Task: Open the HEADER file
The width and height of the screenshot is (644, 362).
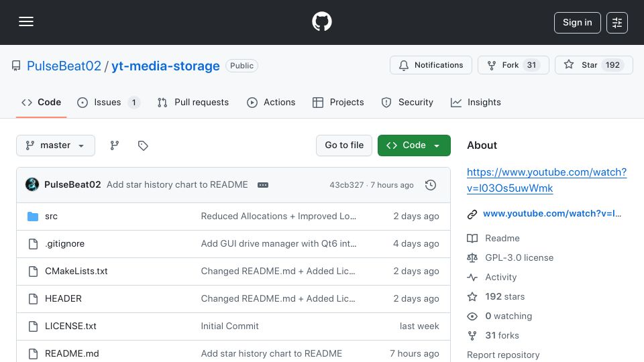Action: (63, 299)
